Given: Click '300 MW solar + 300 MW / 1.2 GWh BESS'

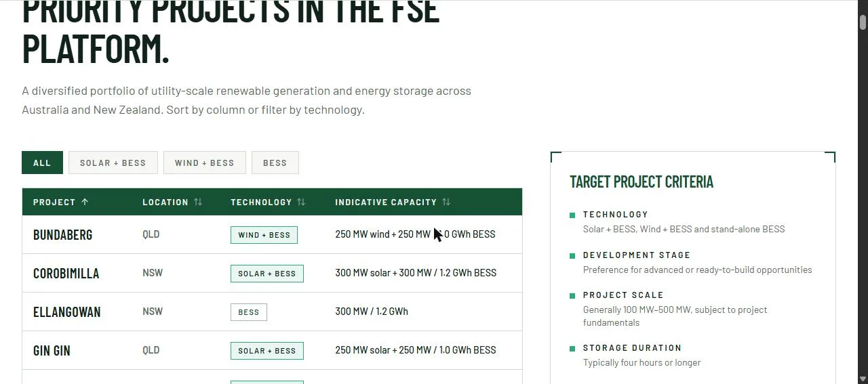Looking at the screenshot, I should 416,273.
